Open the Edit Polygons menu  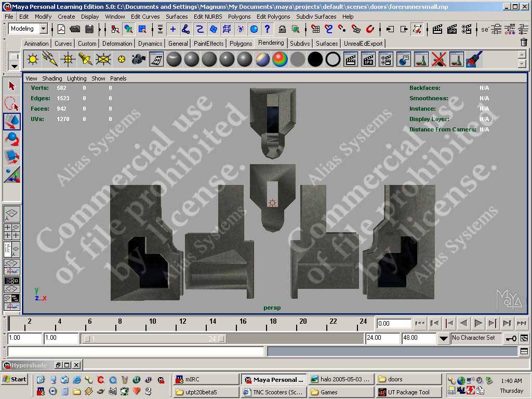273,17
